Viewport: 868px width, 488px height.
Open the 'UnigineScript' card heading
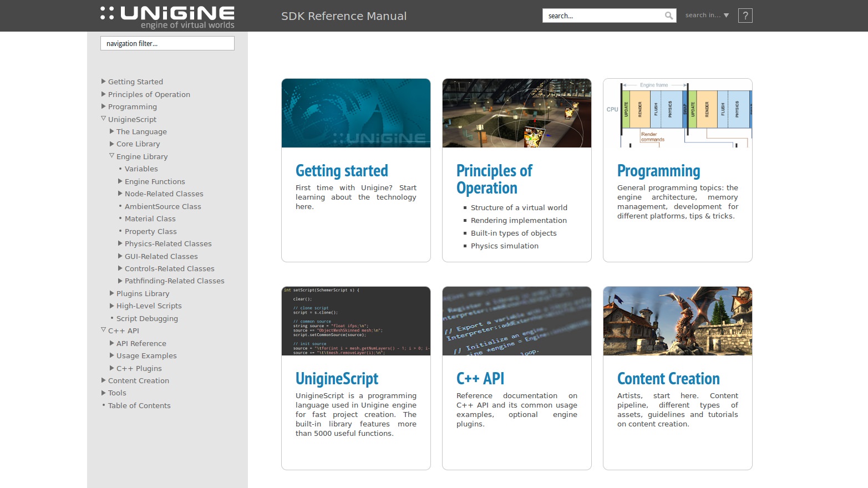point(337,379)
